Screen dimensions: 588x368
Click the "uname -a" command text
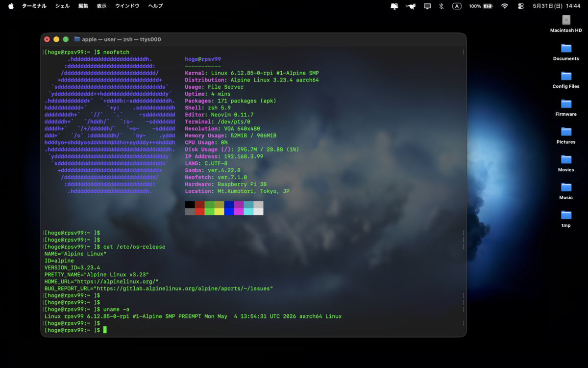pyautogui.click(x=116, y=310)
